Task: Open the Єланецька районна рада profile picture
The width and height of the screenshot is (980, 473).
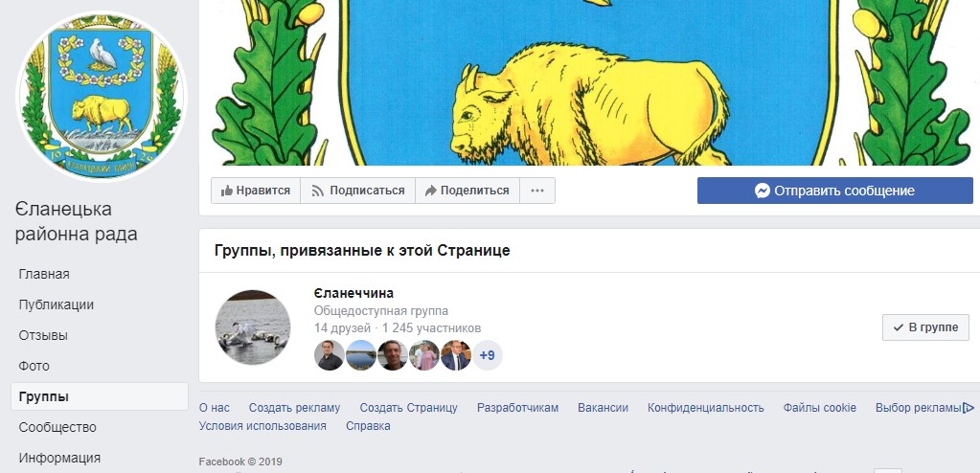Action: [102, 96]
